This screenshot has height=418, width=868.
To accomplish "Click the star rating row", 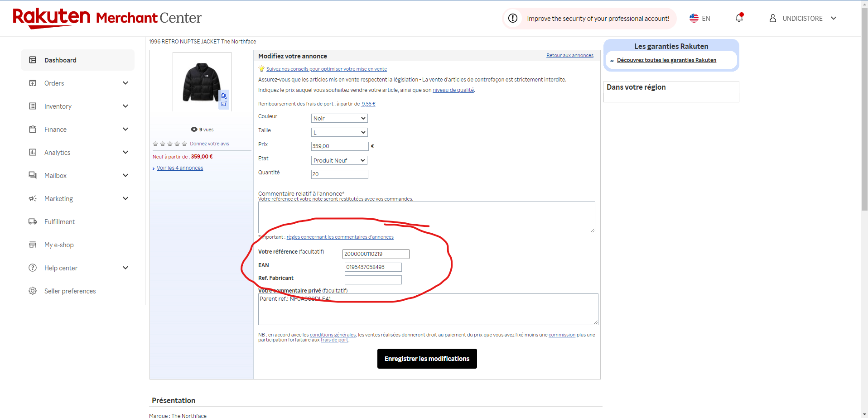I will pyautogui.click(x=170, y=144).
